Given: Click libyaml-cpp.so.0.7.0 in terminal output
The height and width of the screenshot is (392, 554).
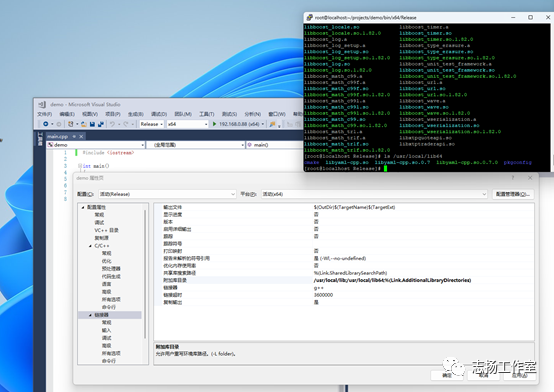Looking at the screenshot, I should tap(467, 163).
